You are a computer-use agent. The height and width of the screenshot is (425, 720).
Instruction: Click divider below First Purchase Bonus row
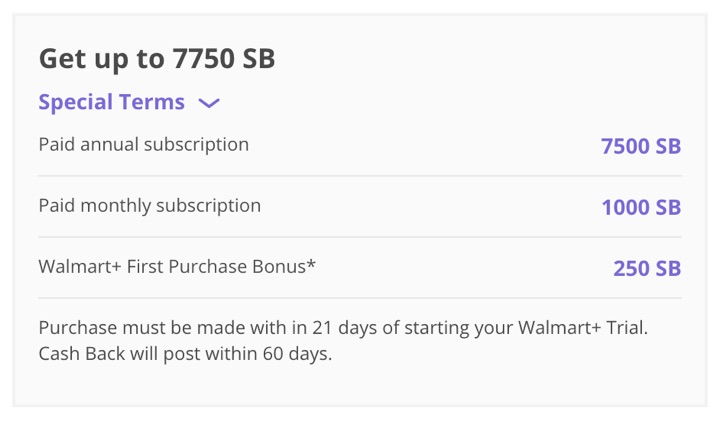(x=359, y=298)
